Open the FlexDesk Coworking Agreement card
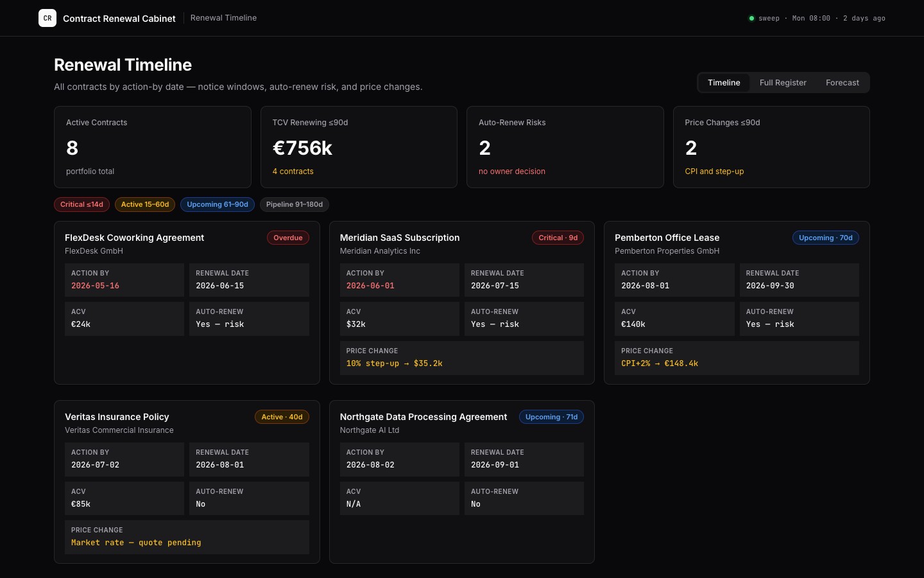This screenshot has width=924, height=578. [x=187, y=303]
